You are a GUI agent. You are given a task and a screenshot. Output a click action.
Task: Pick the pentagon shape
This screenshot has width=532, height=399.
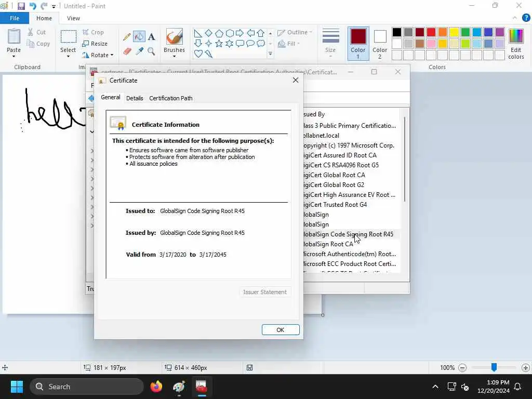click(219, 33)
